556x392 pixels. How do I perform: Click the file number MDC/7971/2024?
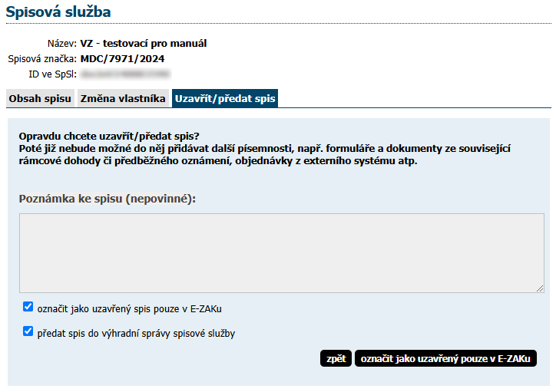click(x=122, y=58)
